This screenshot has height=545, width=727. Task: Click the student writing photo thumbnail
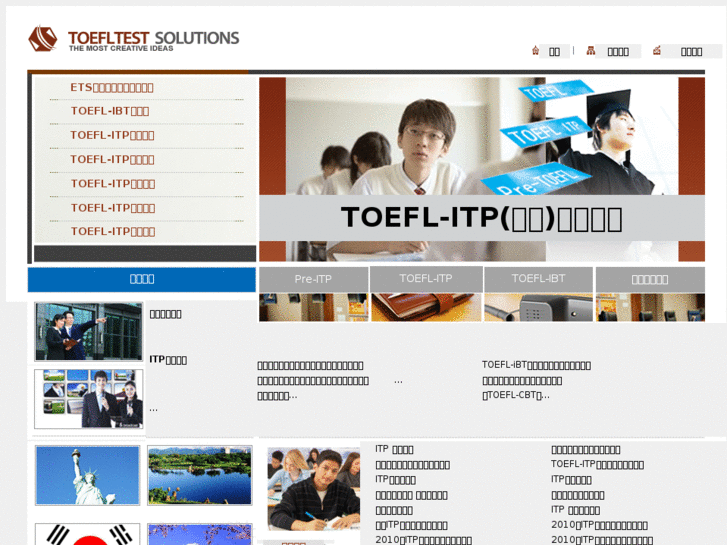[x=314, y=489]
